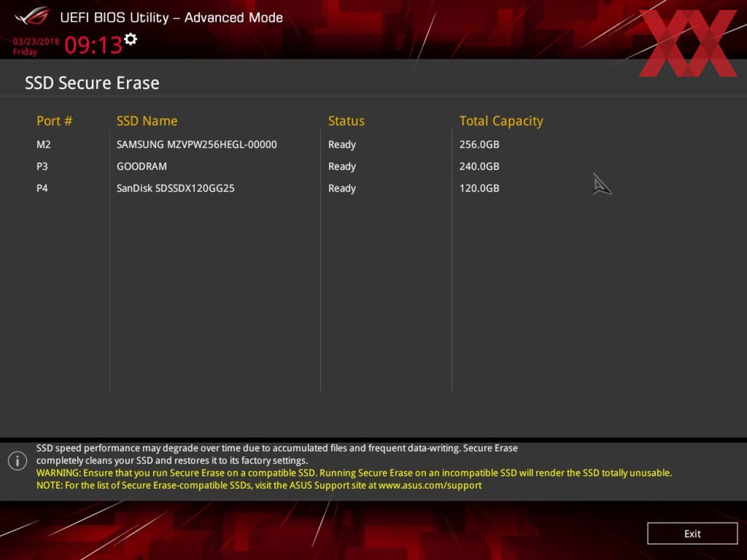Click the Port # column header

tap(54, 121)
